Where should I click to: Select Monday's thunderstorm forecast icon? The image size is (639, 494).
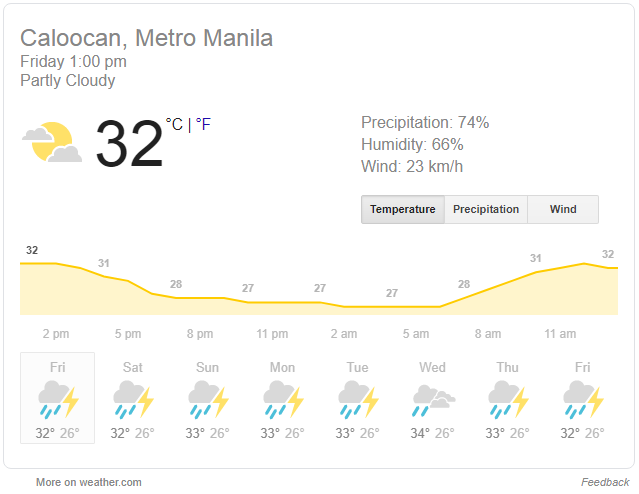283,399
